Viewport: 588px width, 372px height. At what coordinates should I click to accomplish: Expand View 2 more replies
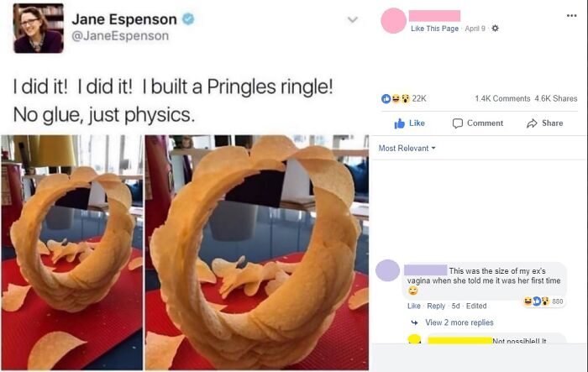(x=459, y=322)
